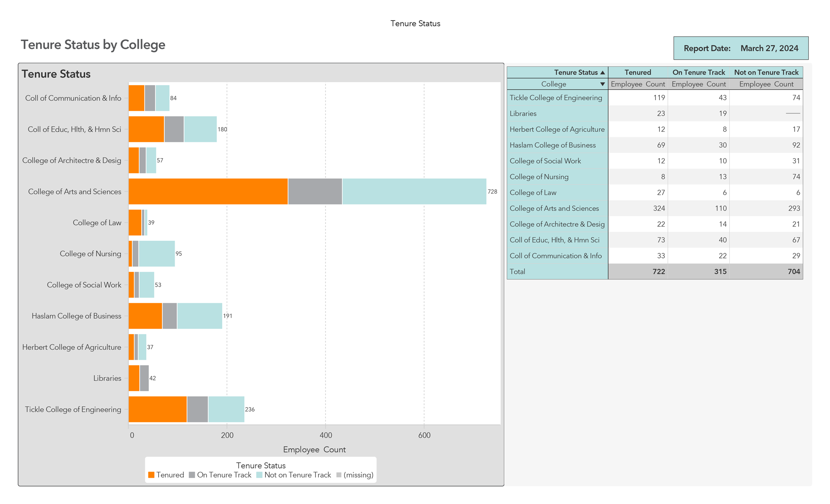Click the orange segment of Tickle College of Engineering bar

coord(157,409)
